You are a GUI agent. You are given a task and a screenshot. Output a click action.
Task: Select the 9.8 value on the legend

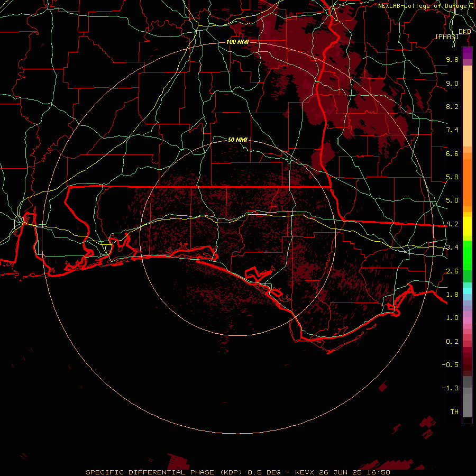(x=452, y=59)
